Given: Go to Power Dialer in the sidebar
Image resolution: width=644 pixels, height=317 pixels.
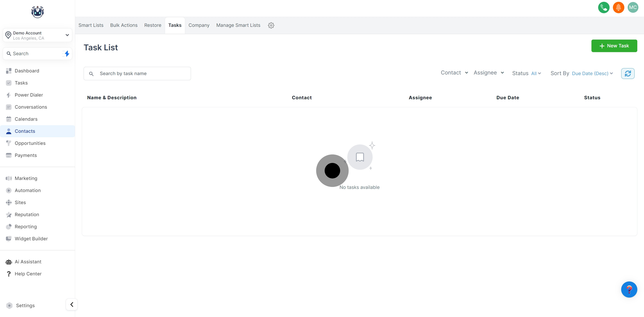Looking at the screenshot, I should click(x=29, y=95).
